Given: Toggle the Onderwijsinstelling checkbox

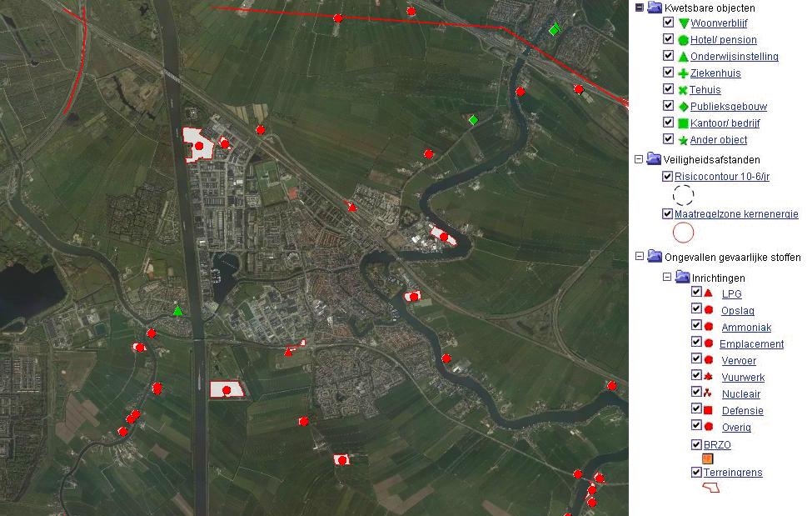Looking at the screenshot, I should click(668, 56).
